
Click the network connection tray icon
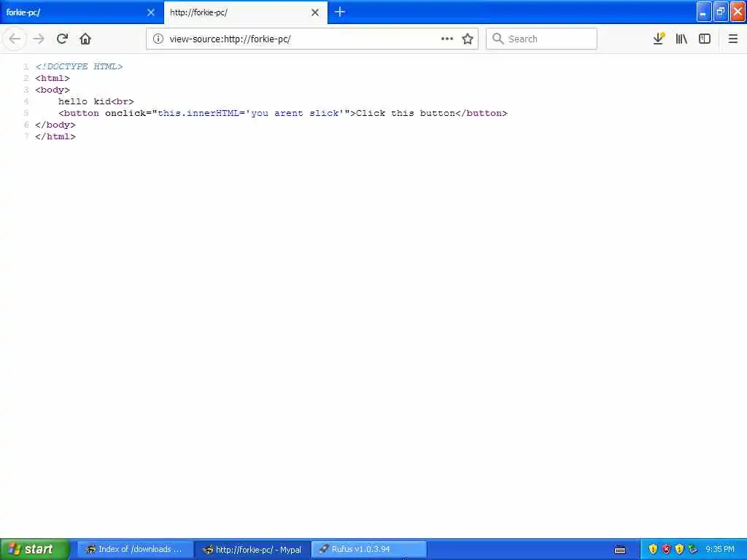tap(693, 549)
